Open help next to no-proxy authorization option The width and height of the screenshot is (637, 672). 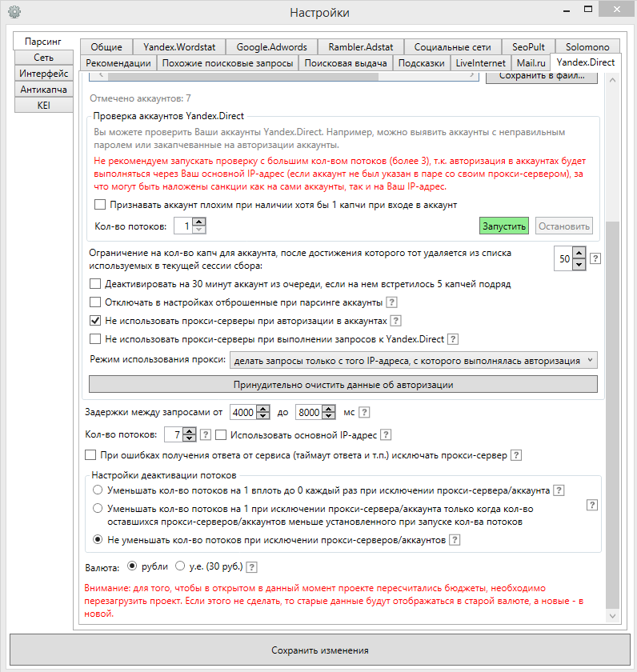[395, 321]
